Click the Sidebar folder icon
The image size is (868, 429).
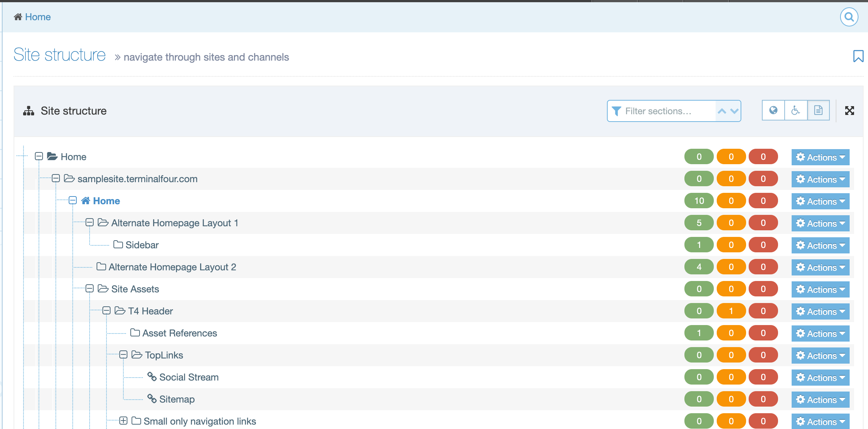[118, 245]
